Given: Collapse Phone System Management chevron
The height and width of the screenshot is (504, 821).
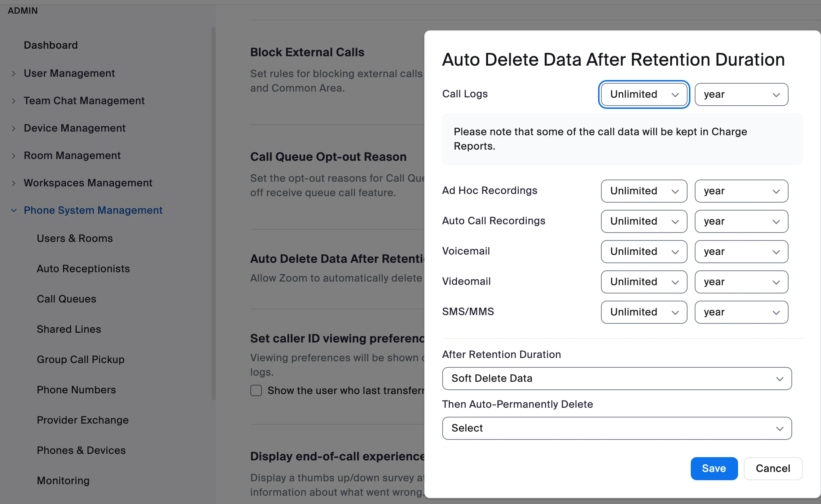Looking at the screenshot, I should point(14,211).
